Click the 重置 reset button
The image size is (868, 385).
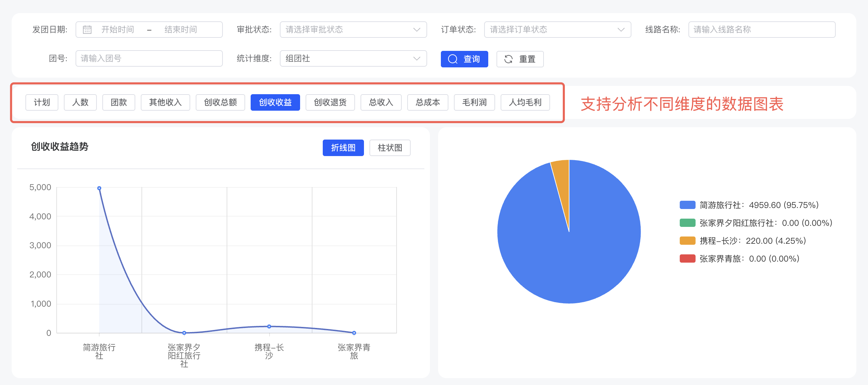[519, 59]
